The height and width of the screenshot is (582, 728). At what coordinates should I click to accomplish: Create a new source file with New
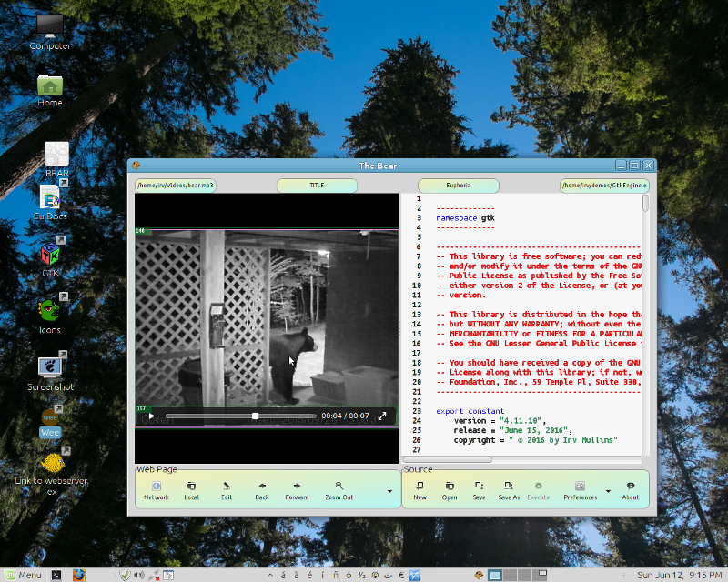coord(420,490)
